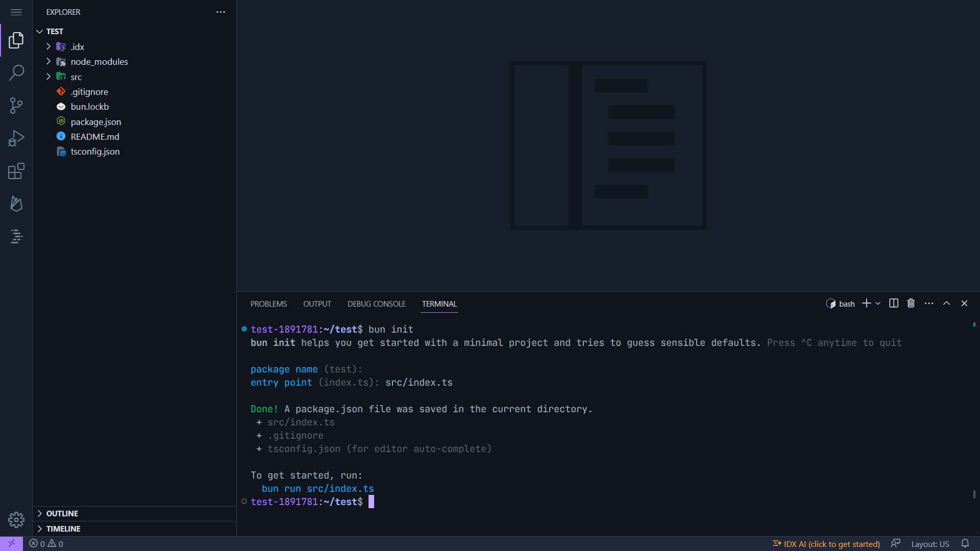Click the tsconfig.json file icon
The width and height of the screenshot is (980, 551).
pos(61,152)
